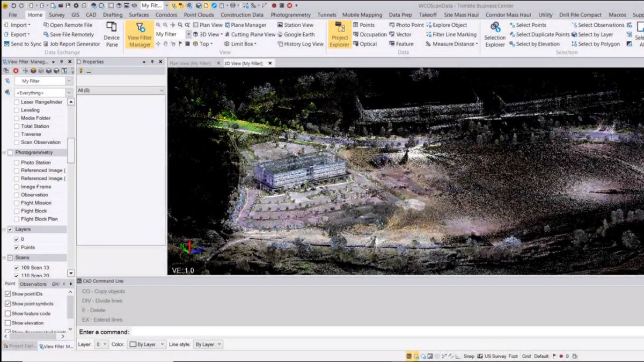Toggle the Flight Mission checkbox

pyautogui.click(x=17, y=203)
